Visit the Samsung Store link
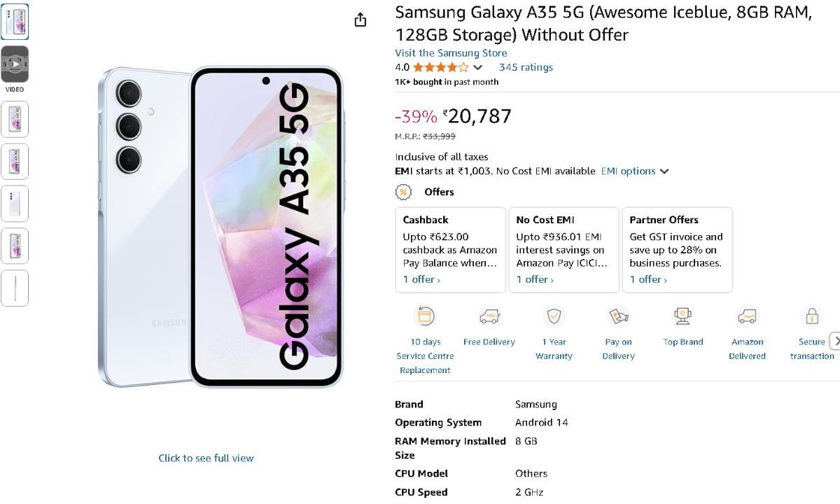The height and width of the screenshot is (504, 840). point(451,53)
